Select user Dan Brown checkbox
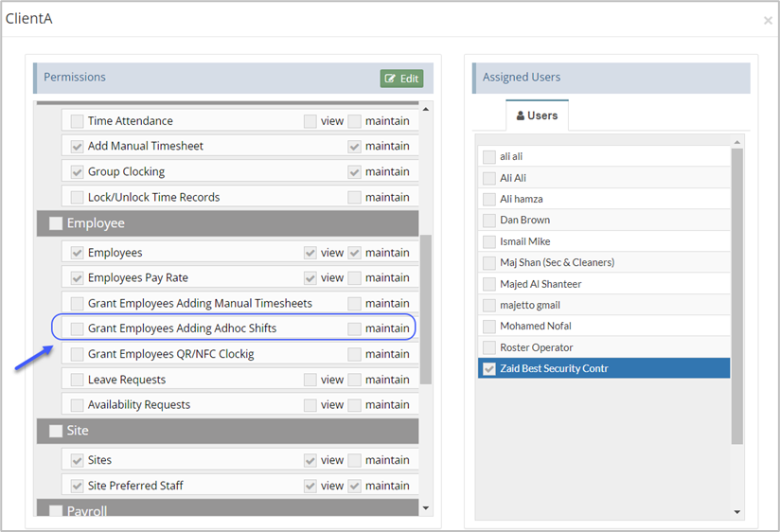The height and width of the screenshot is (532, 780). pyautogui.click(x=489, y=221)
